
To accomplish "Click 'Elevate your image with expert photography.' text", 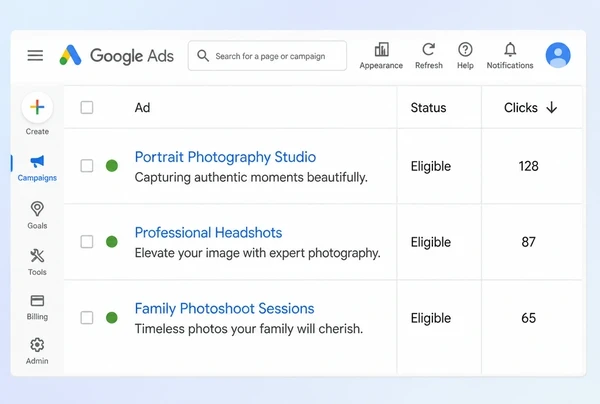I will pos(258,253).
